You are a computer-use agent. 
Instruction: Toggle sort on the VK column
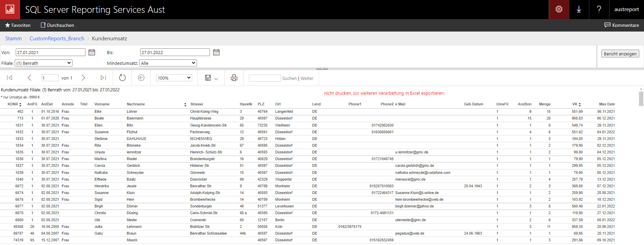[x=580, y=104]
